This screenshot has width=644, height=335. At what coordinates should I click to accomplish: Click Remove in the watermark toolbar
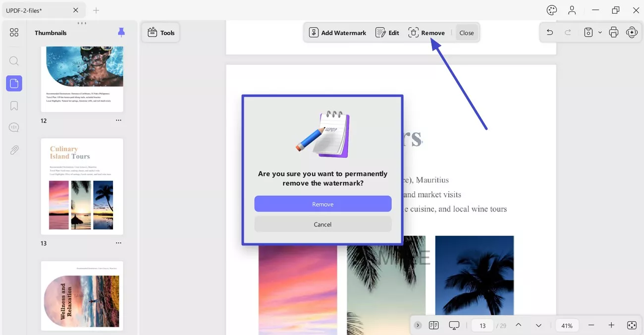tap(427, 33)
